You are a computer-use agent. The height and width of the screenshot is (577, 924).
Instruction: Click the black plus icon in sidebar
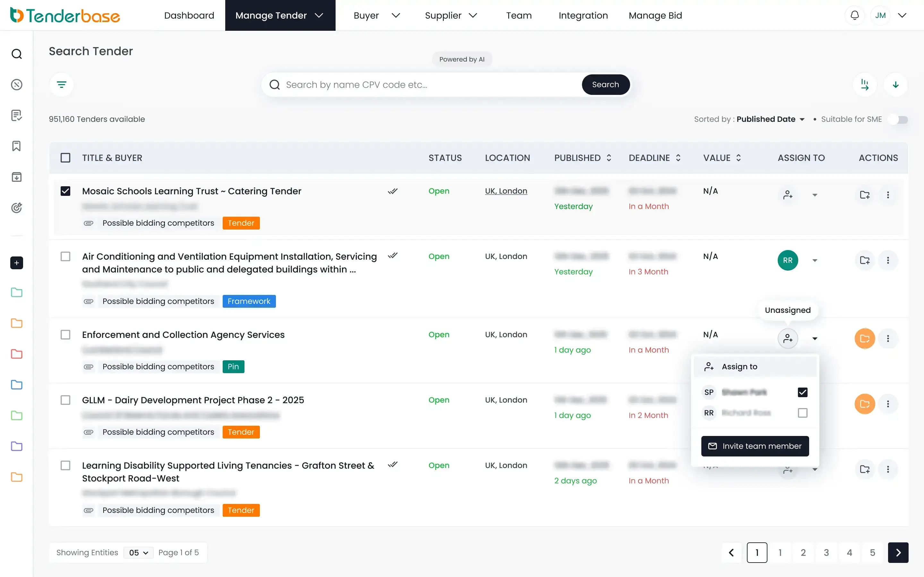pos(16,263)
